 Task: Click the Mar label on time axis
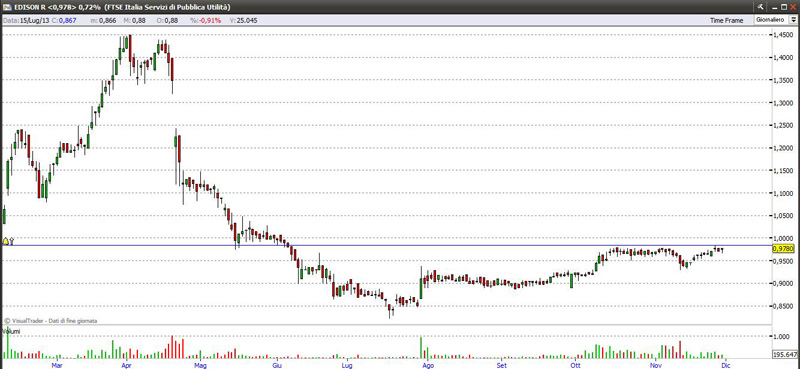pyautogui.click(x=57, y=365)
